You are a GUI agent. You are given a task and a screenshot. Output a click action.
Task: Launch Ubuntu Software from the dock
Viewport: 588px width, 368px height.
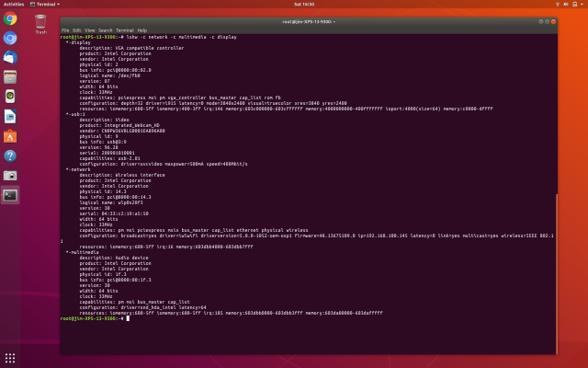[x=10, y=135]
